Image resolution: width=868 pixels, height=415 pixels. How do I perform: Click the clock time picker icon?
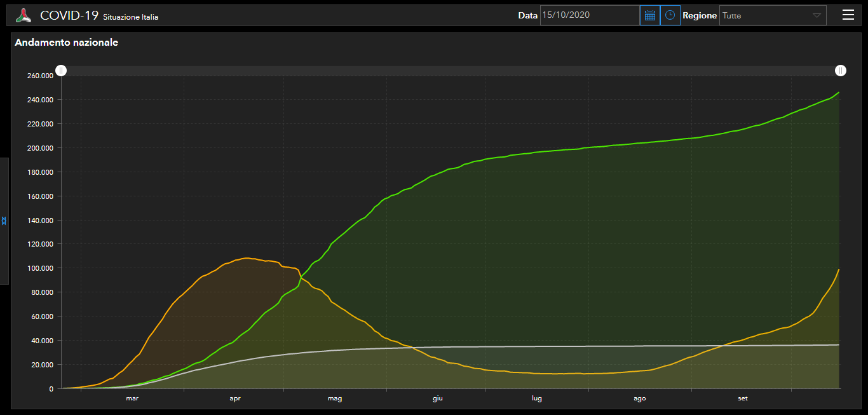670,15
